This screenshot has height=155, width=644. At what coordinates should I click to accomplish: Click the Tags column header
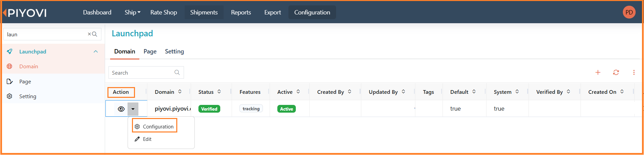point(428,92)
